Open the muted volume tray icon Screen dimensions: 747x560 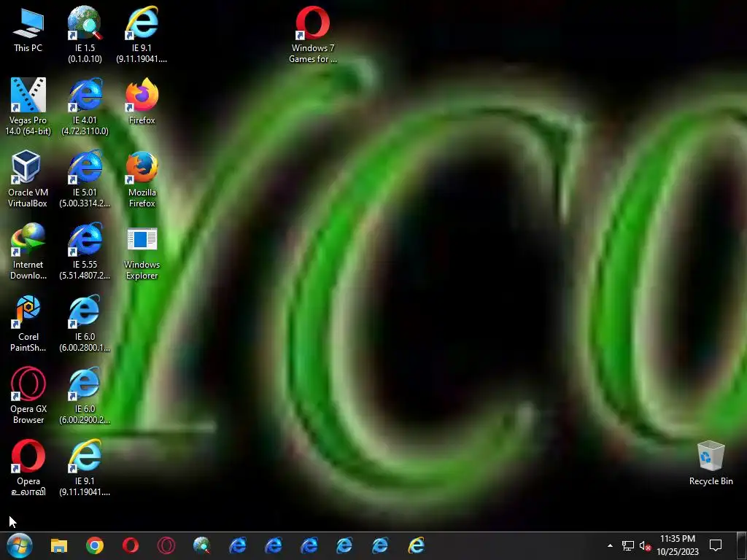[645, 545]
